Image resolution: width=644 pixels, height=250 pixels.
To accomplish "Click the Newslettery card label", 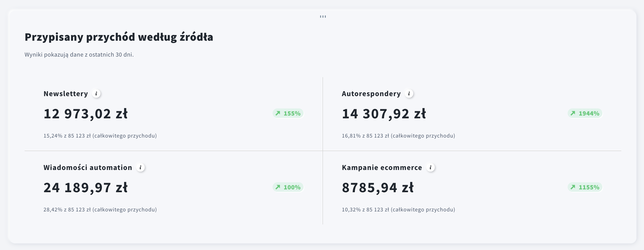I will [66, 94].
